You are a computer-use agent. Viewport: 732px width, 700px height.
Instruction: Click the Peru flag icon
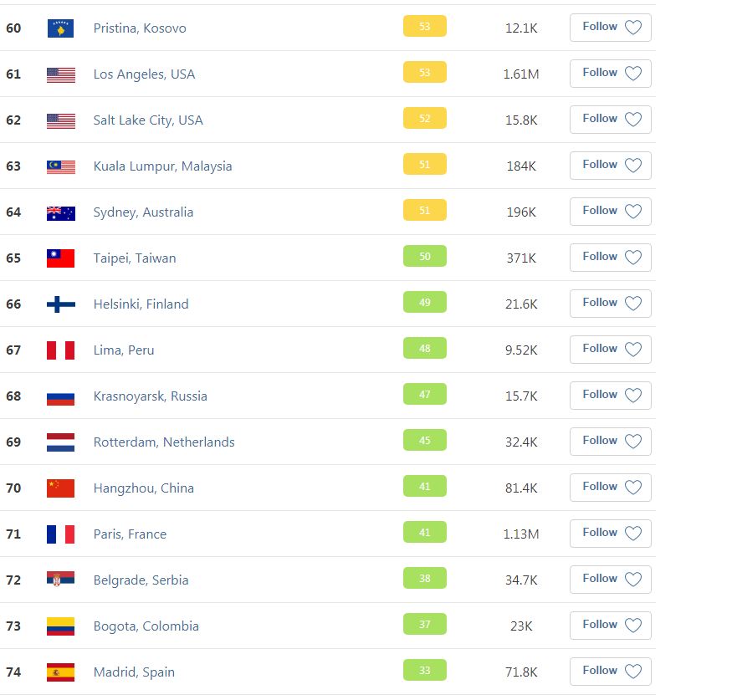coord(61,350)
